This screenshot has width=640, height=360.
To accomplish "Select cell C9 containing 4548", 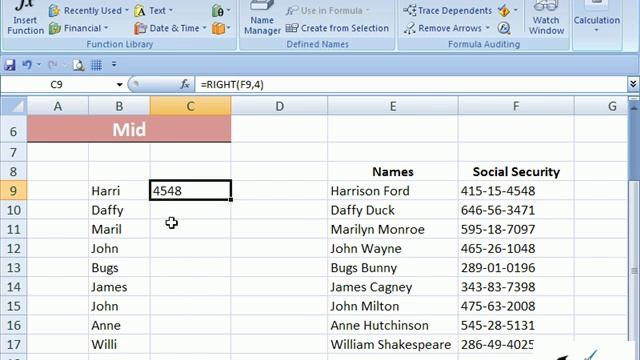I will tap(190, 191).
